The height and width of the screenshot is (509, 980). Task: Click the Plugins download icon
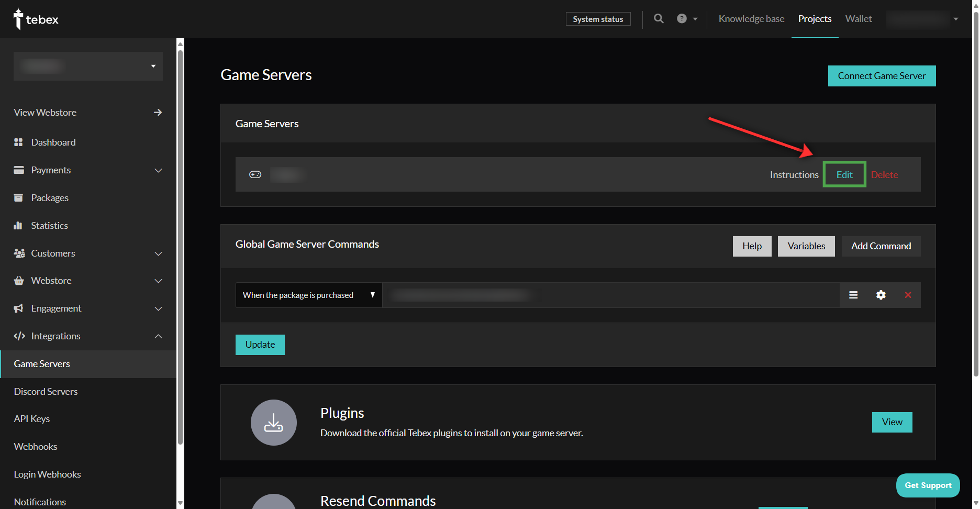(x=273, y=423)
